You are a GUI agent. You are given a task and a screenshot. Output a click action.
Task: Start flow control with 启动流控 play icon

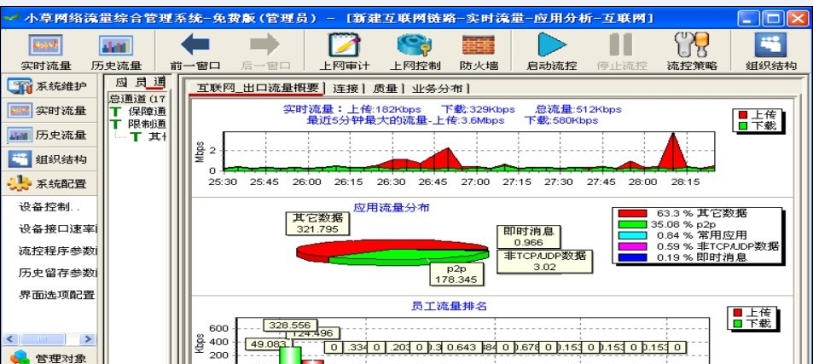(552, 52)
